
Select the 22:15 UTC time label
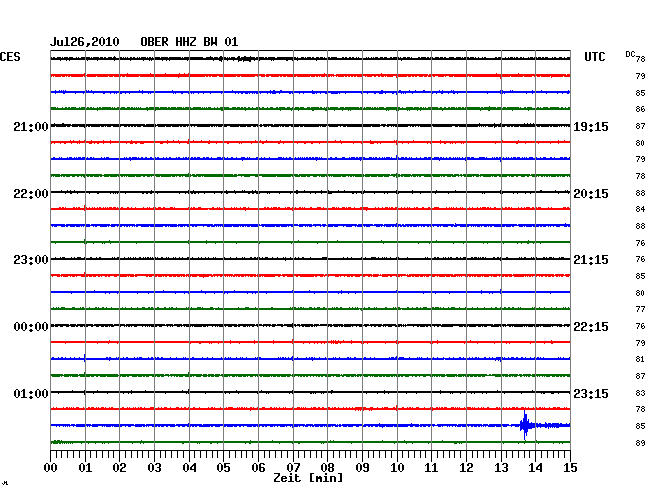pyautogui.click(x=591, y=327)
